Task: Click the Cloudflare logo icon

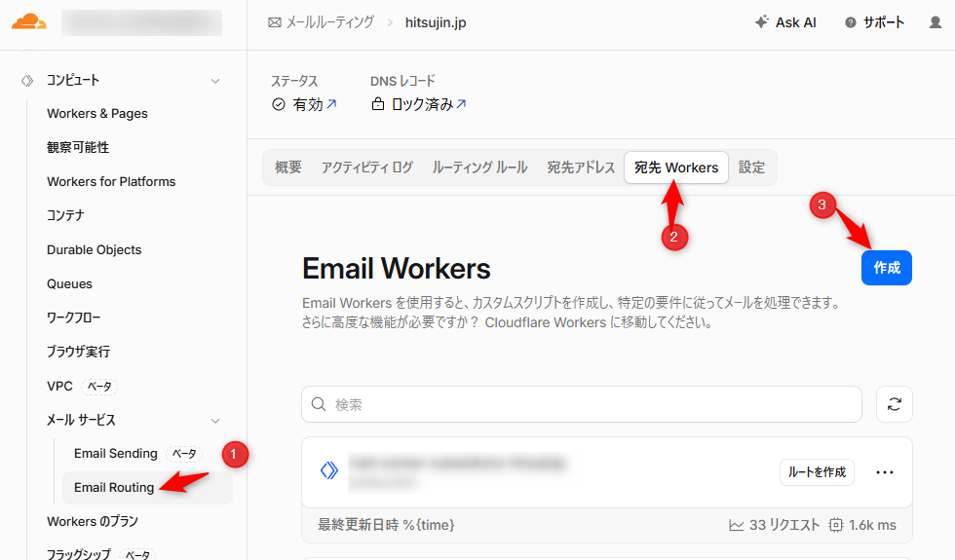Action: 28,22
